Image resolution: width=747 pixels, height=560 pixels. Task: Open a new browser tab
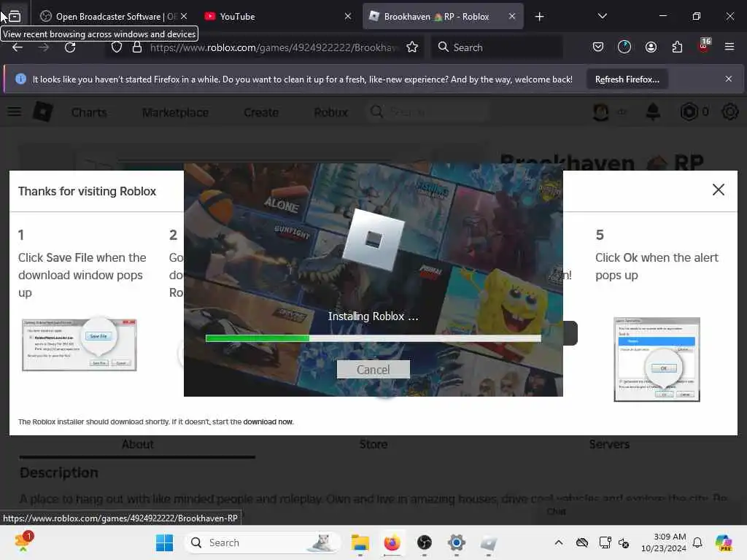click(x=539, y=17)
